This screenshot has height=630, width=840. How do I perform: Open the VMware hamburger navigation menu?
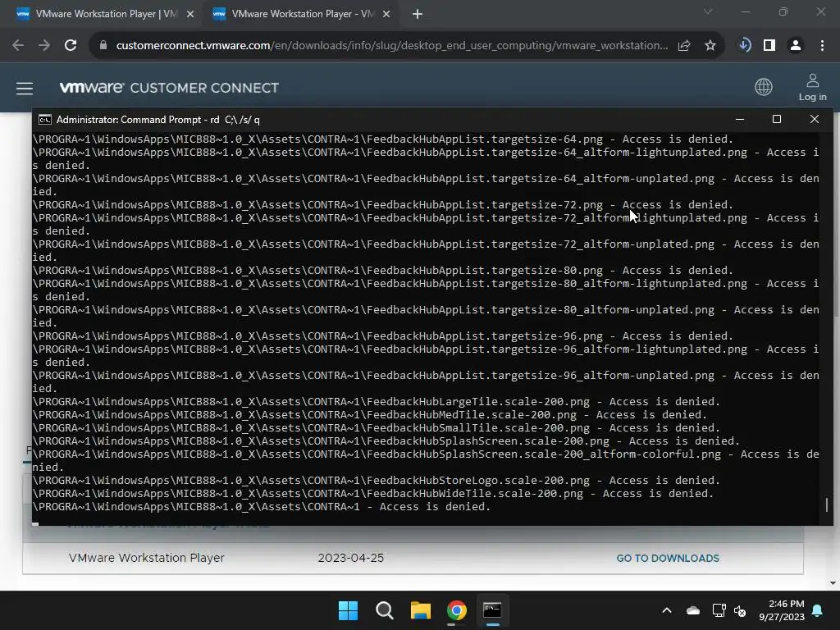(25, 89)
